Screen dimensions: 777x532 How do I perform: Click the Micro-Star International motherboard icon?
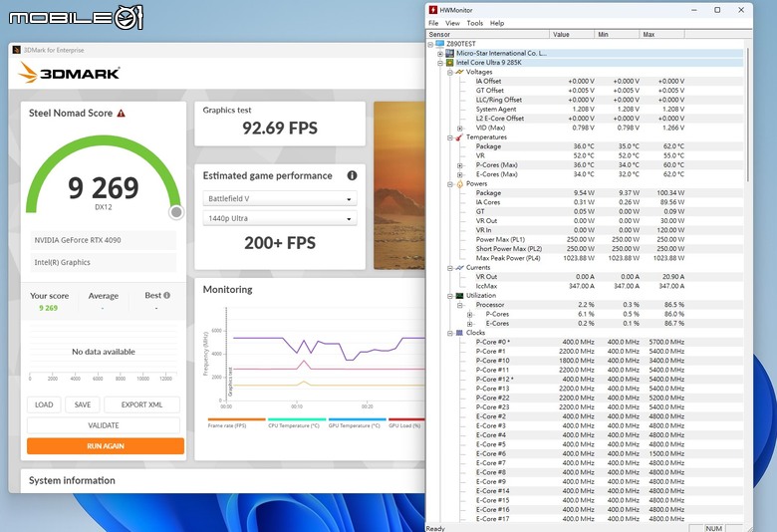pos(449,53)
